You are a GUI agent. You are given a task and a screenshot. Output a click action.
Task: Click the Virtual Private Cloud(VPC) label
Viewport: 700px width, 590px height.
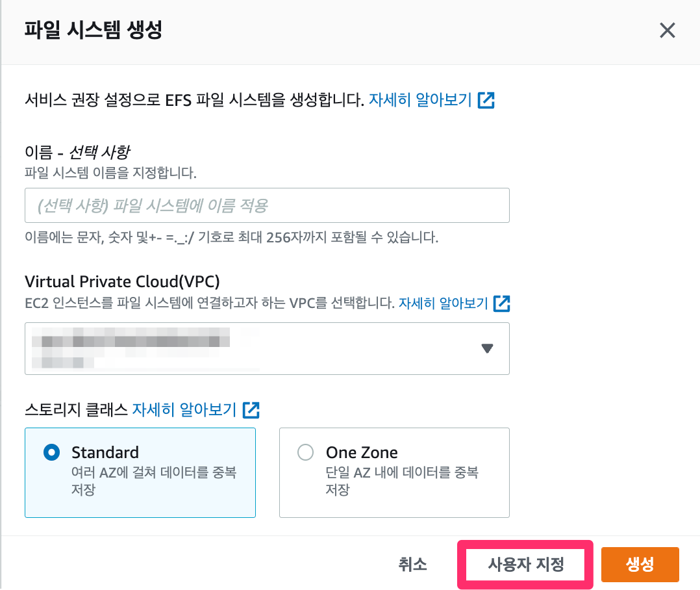pyautogui.click(x=122, y=281)
